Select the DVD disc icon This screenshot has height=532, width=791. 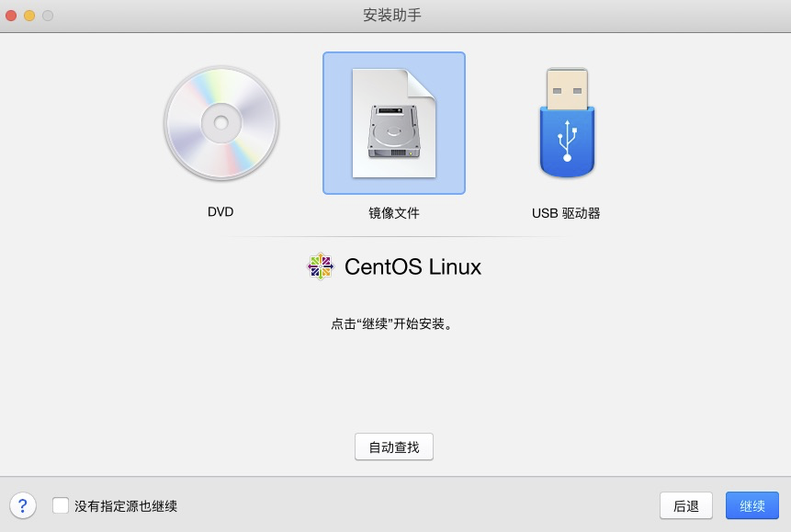(221, 123)
